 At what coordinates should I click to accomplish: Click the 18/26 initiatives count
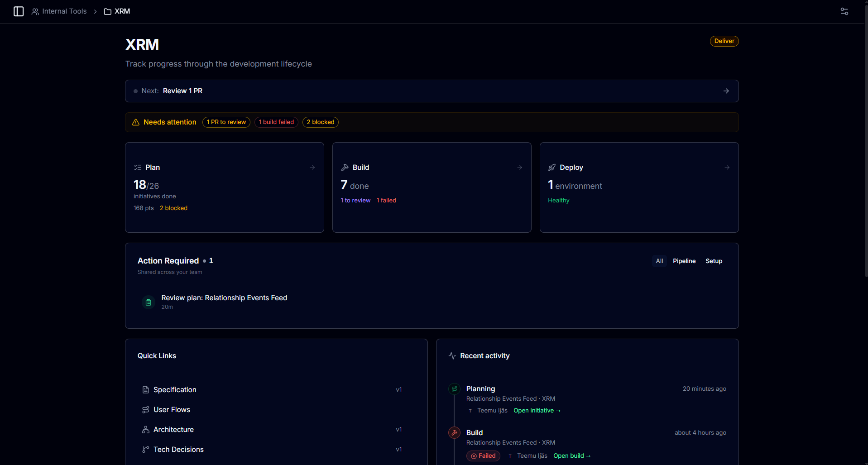(146, 185)
